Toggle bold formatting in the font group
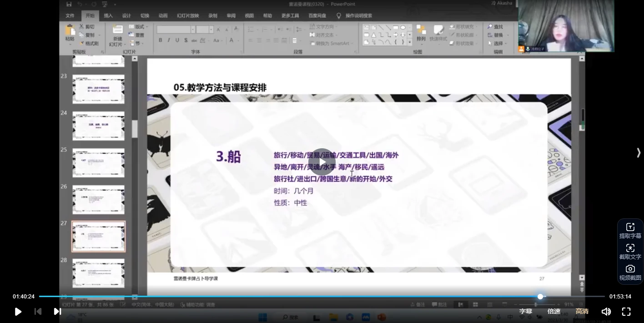Image resolution: width=644 pixels, height=323 pixels. (160, 40)
